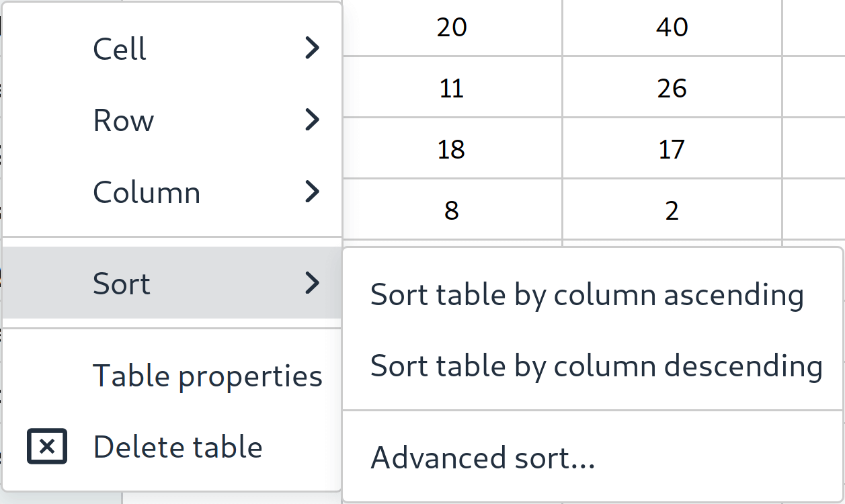Choose Delete table from the menu
Viewport: 845px width, 504px height.
pos(178,446)
